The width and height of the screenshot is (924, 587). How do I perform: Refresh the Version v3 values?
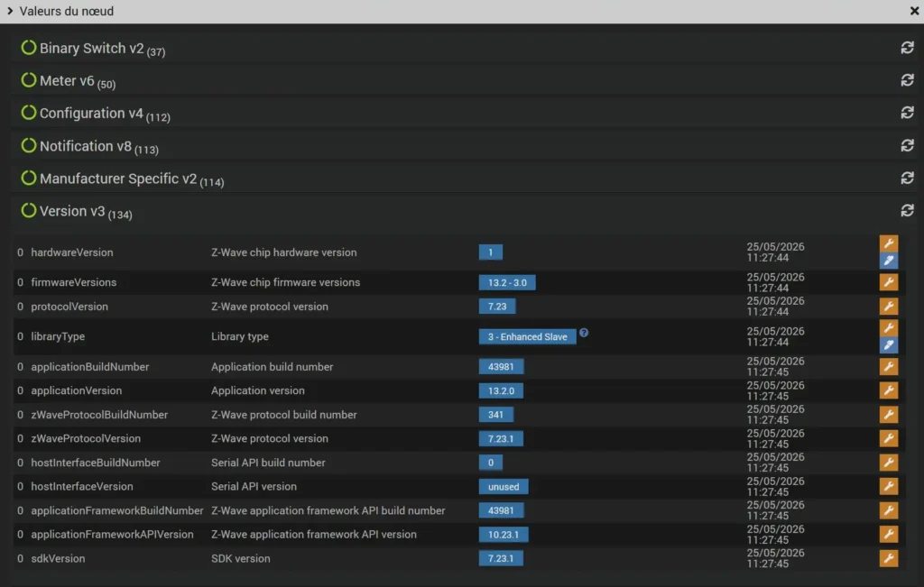pyautogui.click(x=907, y=210)
